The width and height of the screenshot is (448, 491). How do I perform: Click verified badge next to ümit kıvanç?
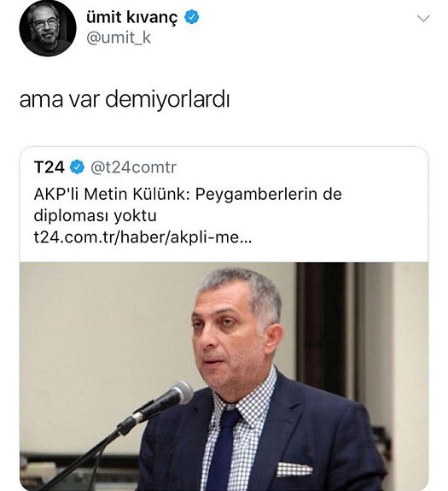[191, 17]
